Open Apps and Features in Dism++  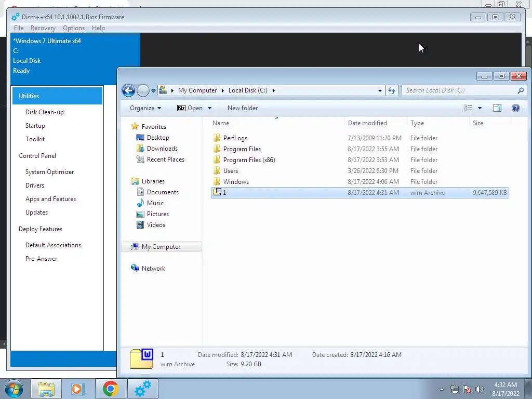(50, 199)
